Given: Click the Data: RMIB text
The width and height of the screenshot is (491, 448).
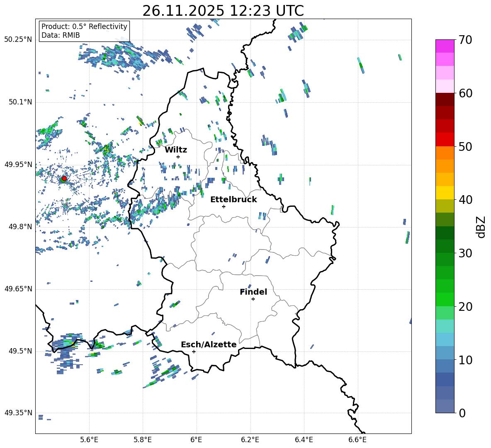Looking at the screenshot, I should coord(61,35).
